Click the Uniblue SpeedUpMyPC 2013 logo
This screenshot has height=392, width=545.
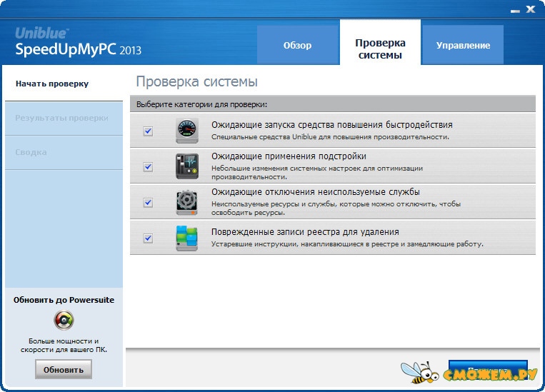coord(78,42)
